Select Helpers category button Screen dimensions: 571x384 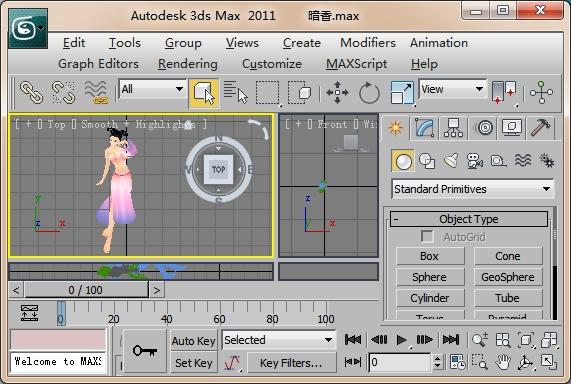pos(498,161)
